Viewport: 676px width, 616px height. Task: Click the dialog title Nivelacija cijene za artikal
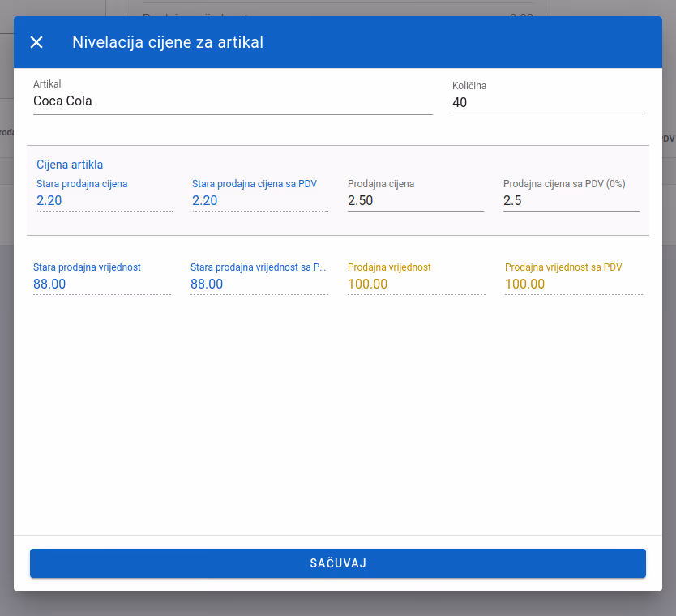168,42
